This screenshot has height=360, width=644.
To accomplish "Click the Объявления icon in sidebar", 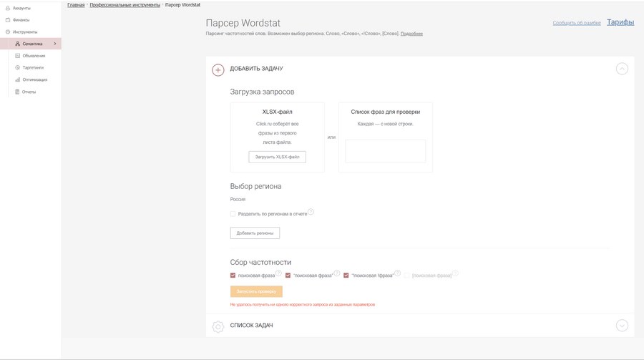I will tap(17, 56).
